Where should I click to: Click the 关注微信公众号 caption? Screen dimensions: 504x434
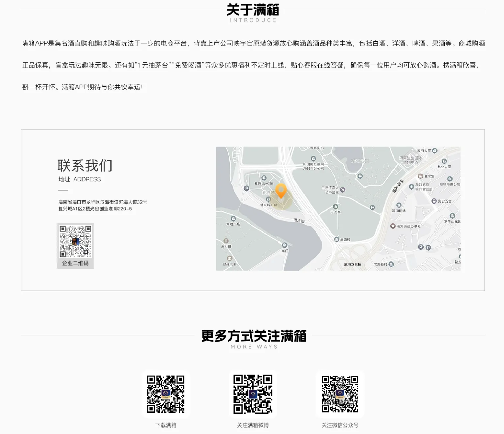point(340,425)
